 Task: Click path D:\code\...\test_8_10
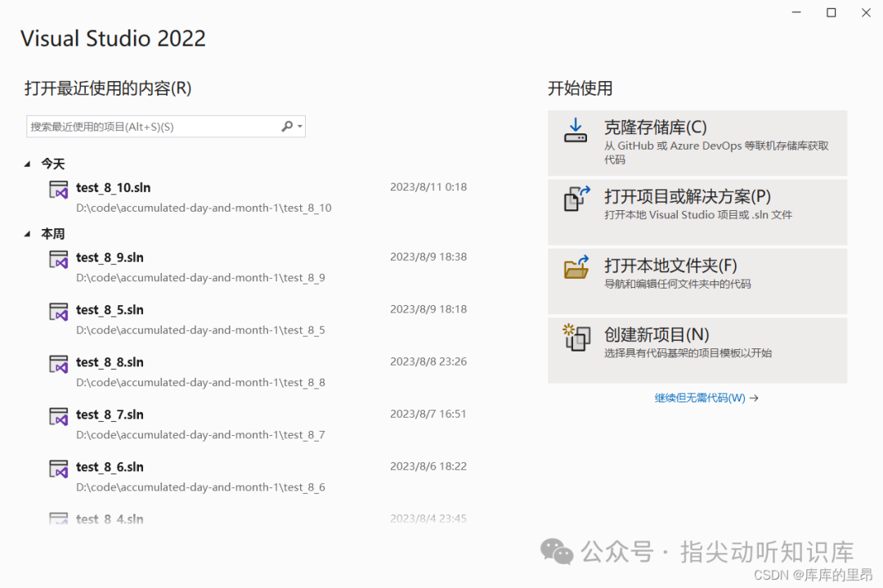pos(204,208)
